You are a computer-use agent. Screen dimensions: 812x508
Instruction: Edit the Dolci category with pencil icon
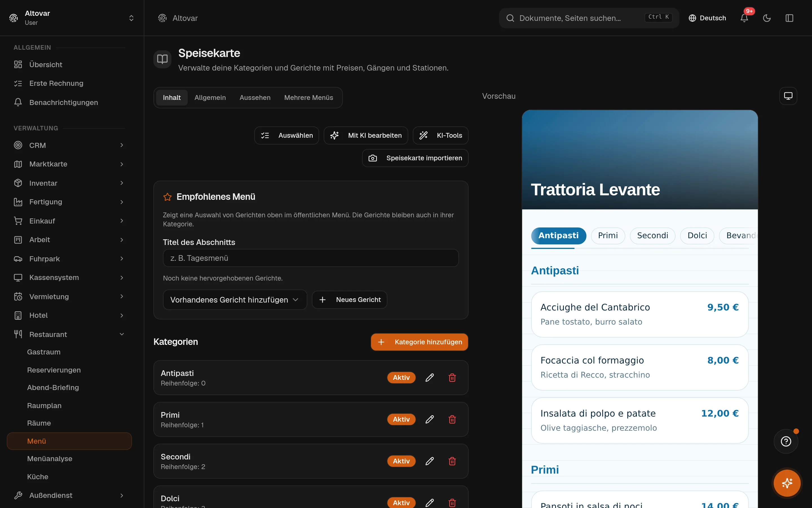[x=429, y=503]
